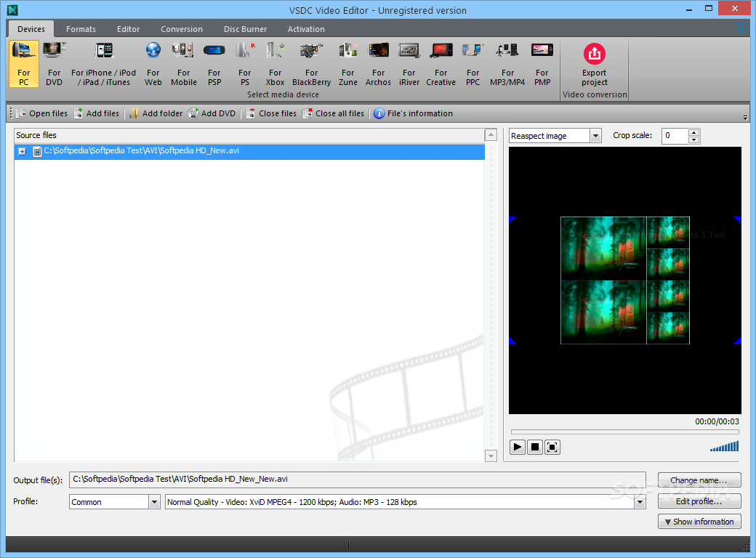Screen dimensions: 756x558
Task: Open the Normal Quality profile dropdown
Action: click(640, 502)
